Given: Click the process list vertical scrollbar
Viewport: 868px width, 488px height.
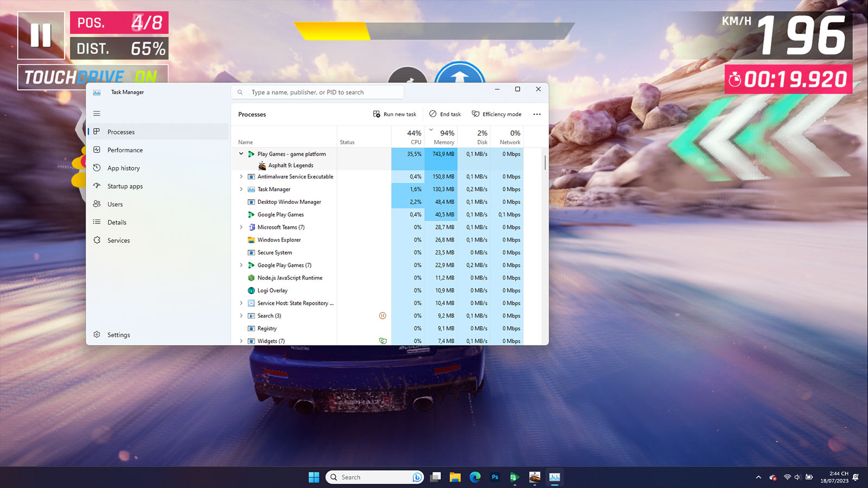Looking at the screenshot, I should click(545, 163).
